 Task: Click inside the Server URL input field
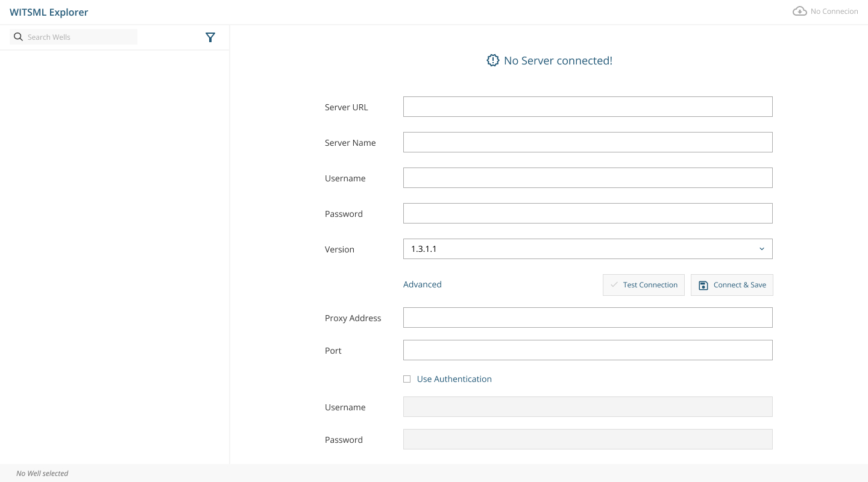588,106
